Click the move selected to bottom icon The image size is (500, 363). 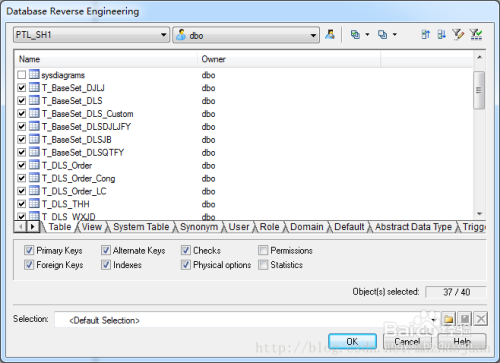(442, 34)
